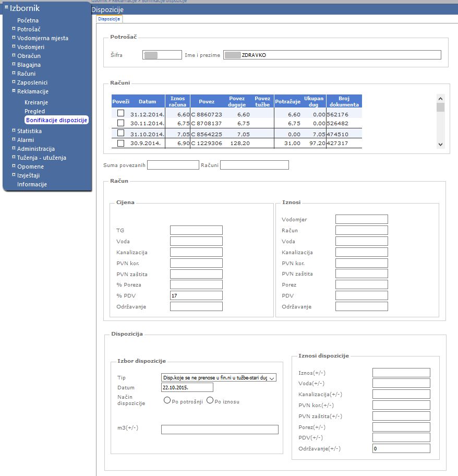Click the m3(+/-) input field
The image size is (458, 476).
(220, 430)
